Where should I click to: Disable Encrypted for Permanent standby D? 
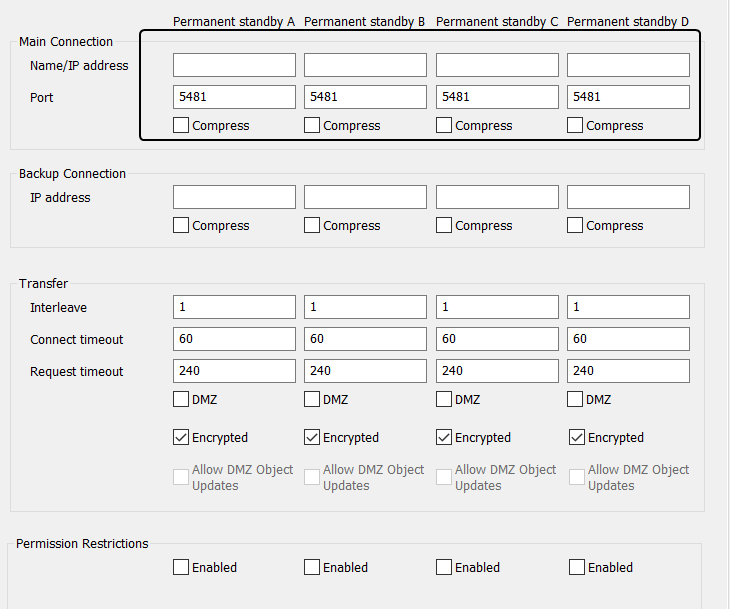point(576,438)
